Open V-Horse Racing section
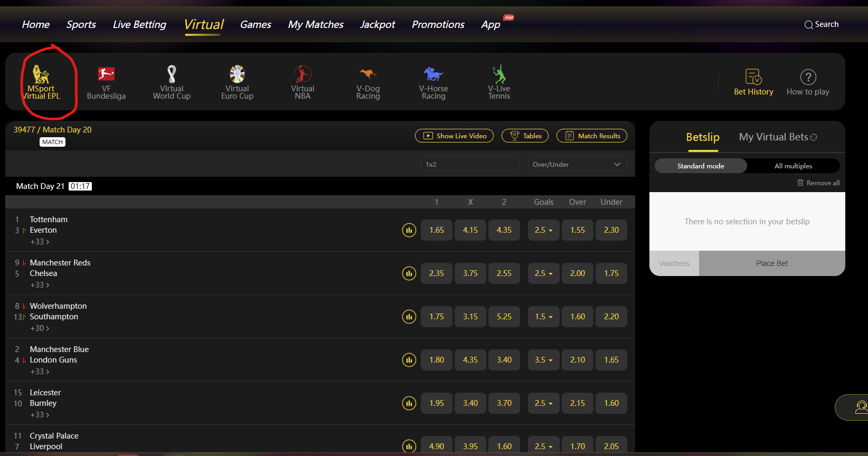This screenshot has width=868, height=456. (433, 75)
